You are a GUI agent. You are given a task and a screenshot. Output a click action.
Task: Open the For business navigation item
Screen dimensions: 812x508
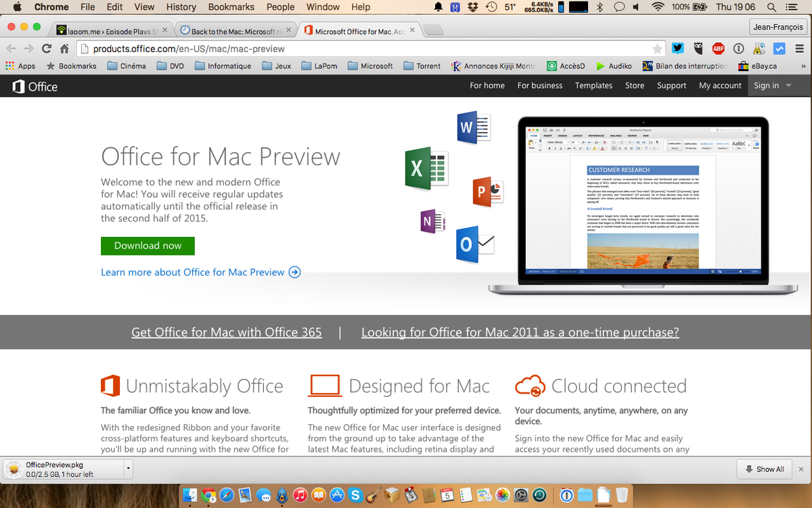tap(540, 85)
